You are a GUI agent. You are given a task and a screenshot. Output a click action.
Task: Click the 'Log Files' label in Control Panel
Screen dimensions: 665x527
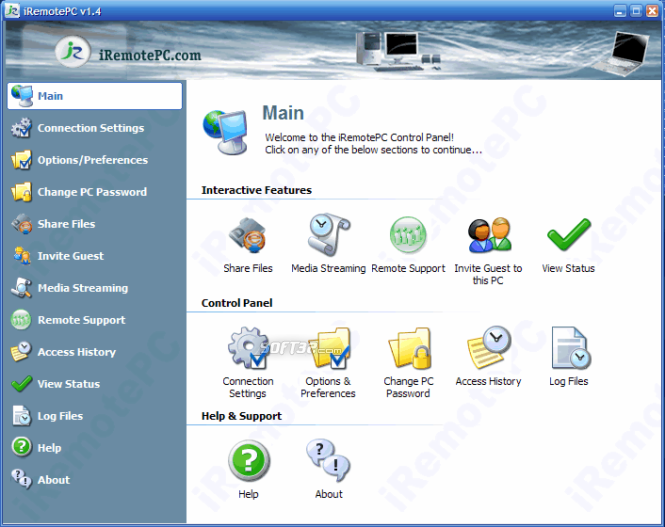569,382
